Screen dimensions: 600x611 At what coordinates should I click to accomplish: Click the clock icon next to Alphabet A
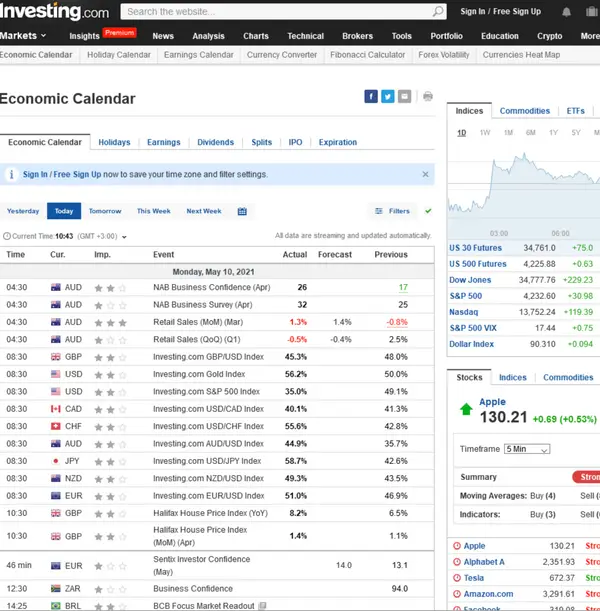pos(457,562)
